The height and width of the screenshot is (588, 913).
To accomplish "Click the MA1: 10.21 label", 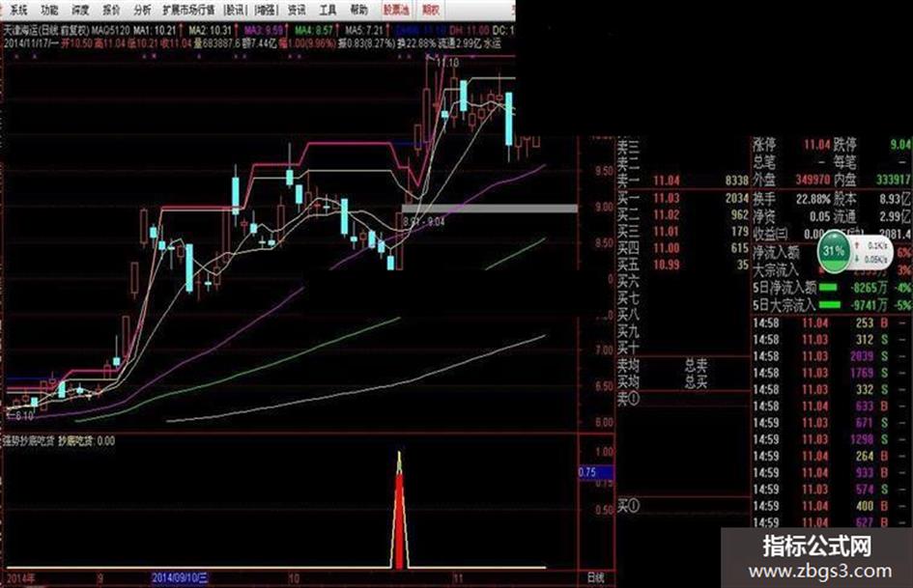I will pos(155,30).
